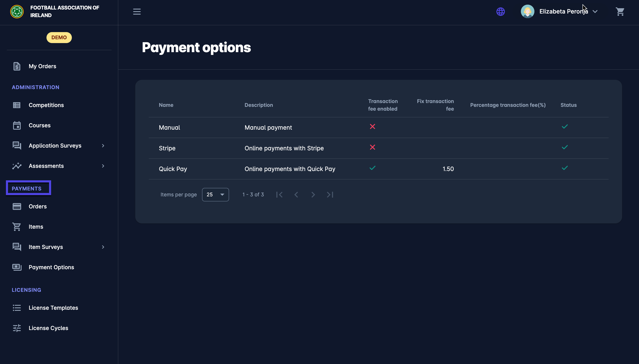Expand the Assessments submenu chevron
Image resolution: width=639 pixels, height=364 pixels.
[103, 166]
